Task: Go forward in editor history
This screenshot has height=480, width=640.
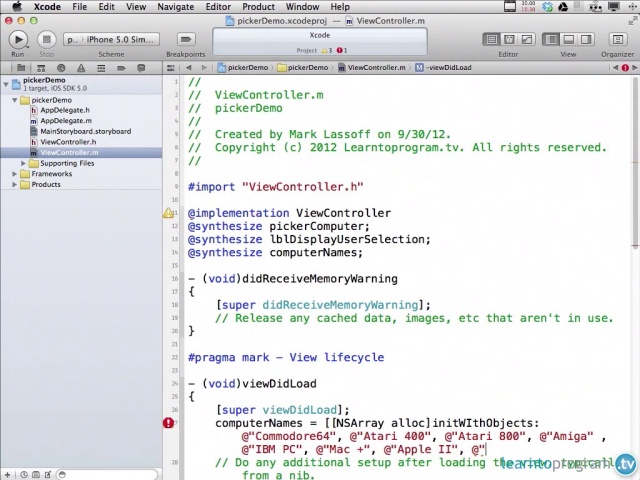Action: tap(204, 68)
